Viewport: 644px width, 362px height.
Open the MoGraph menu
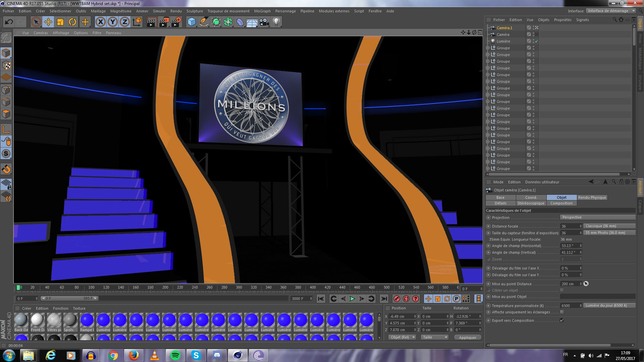pos(262,11)
